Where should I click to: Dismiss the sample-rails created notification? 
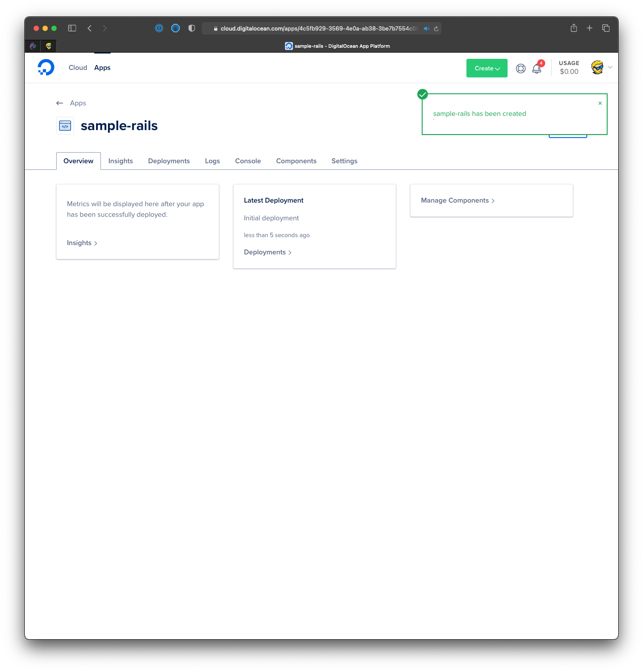(x=600, y=104)
